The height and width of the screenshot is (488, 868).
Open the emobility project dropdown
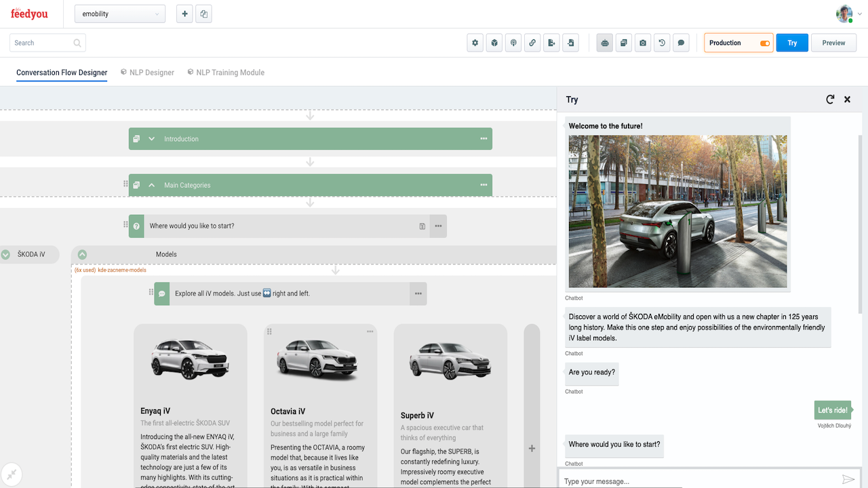click(x=120, y=14)
